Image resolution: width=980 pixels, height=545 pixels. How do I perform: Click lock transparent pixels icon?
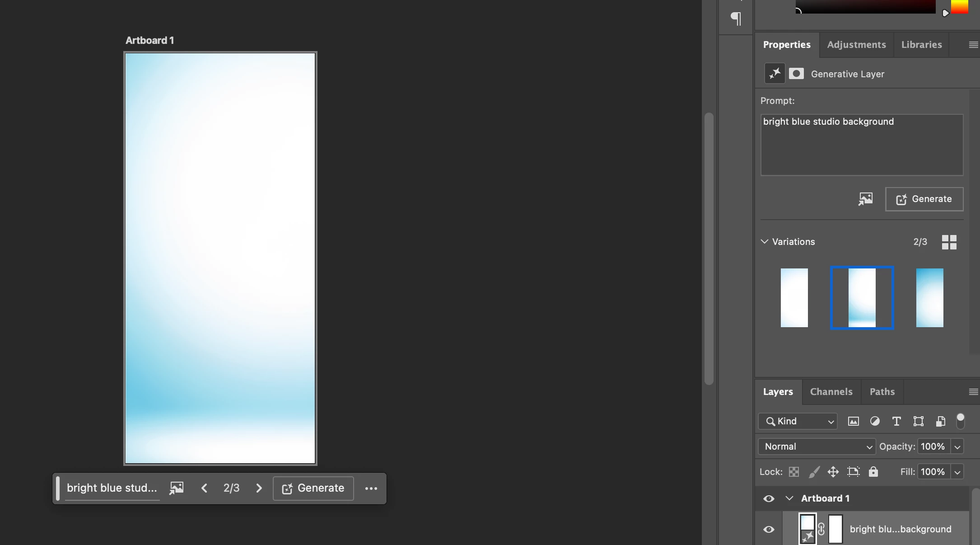click(793, 472)
